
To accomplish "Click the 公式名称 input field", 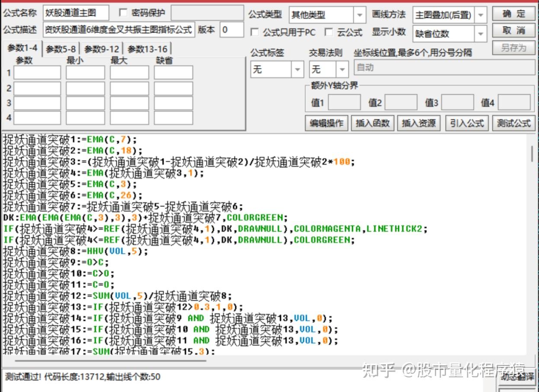I will pyautogui.click(x=76, y=13).
